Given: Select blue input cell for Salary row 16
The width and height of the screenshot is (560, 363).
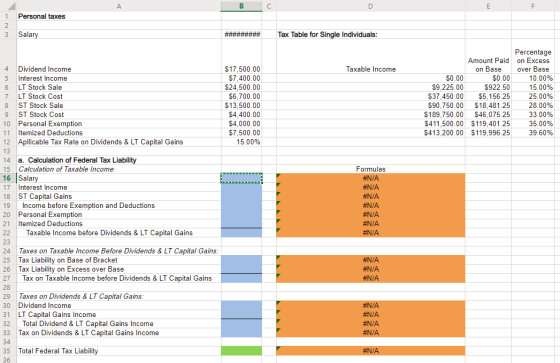Looking at the screenshot, I should coord(241,178).
